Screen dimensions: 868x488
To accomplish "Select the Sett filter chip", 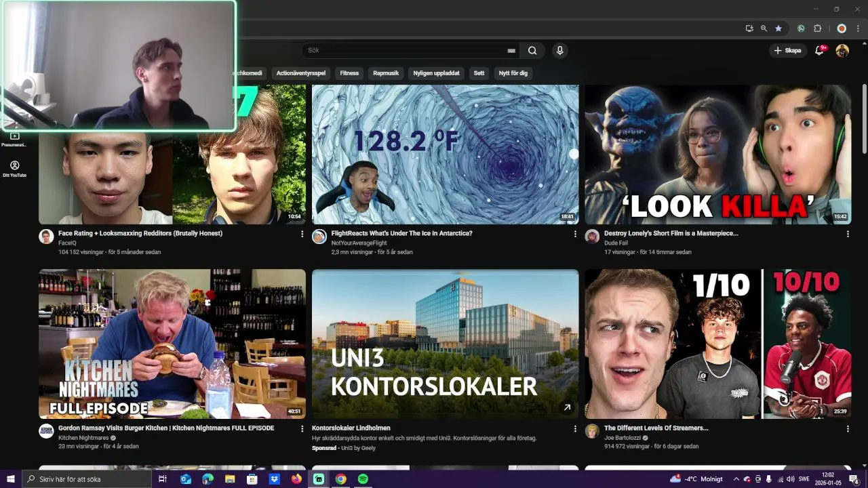I will pyautogui.click(x=479, y=73).
